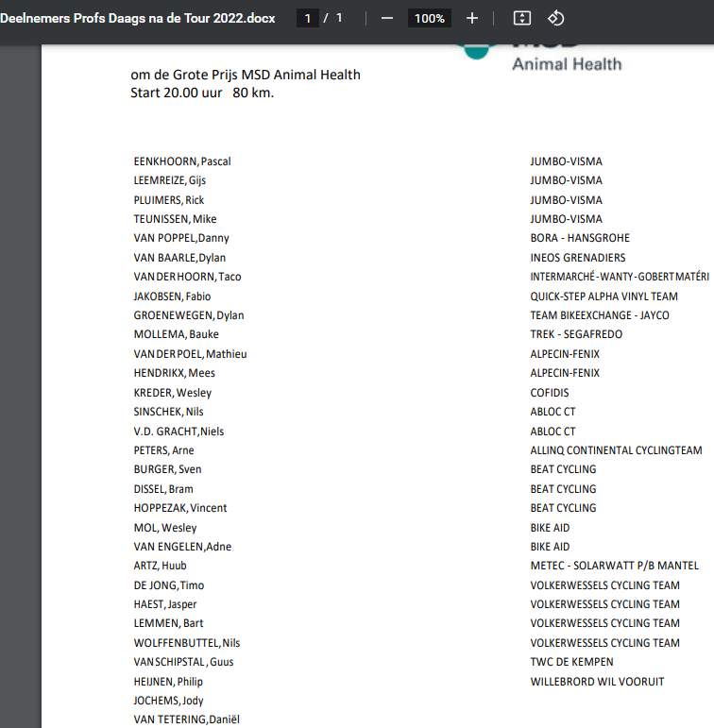This screenshot has height=728, width=714.
Task: Rotate the document counterclockwise
Action: (555, 19)
